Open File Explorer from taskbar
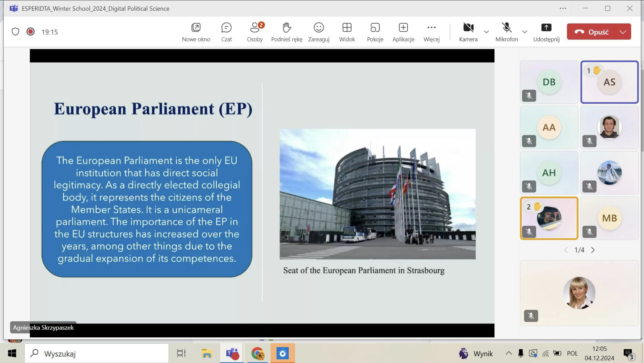The image size is (644, 363). pyautogui.click(x=207, y=353)
